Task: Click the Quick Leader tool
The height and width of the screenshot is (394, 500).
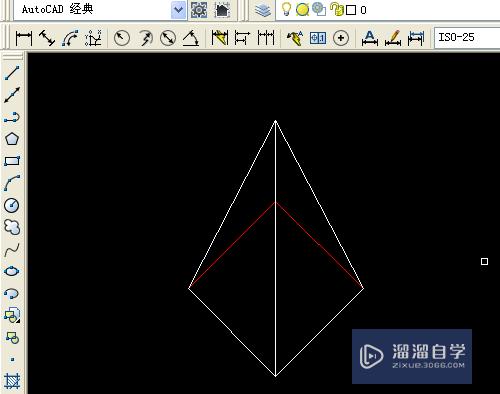Action: tap(295, 38)
